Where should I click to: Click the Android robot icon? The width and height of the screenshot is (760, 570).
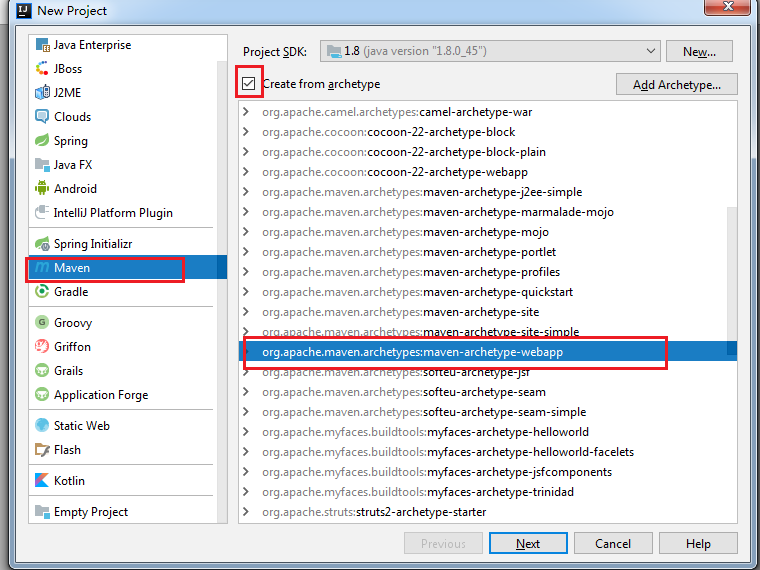pyautogui.click(x=42, y=189)
